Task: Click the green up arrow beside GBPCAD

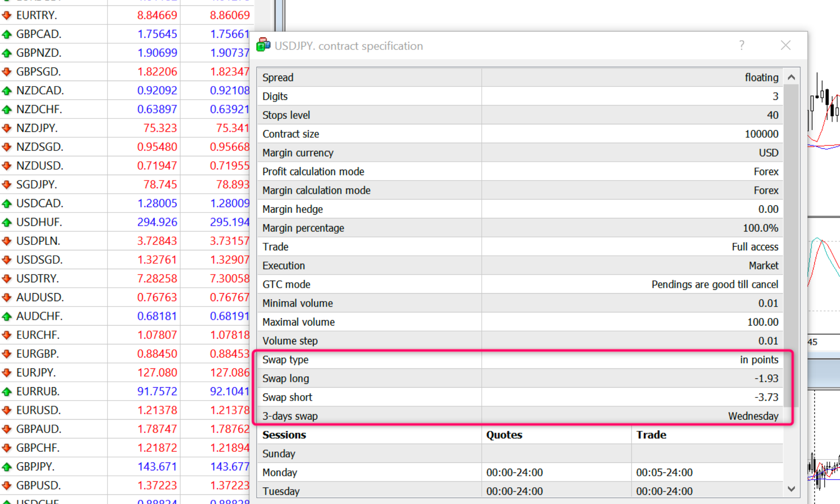Action: pos(7,34)
